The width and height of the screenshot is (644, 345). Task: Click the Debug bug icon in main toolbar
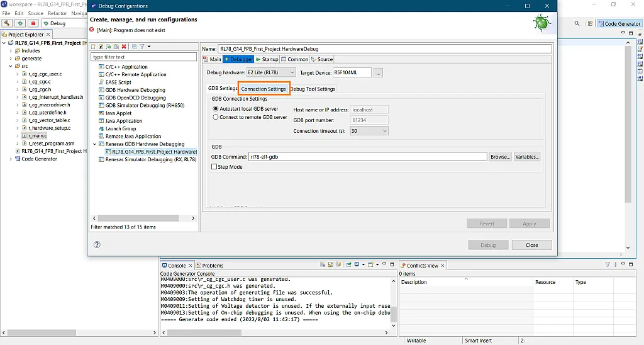coord(20,23)
